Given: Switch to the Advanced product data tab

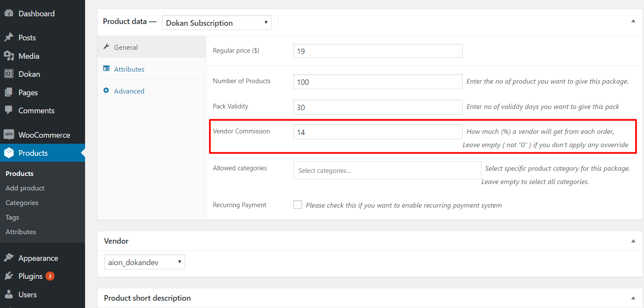Looking at the screenshot, I should tap(152, 91).
